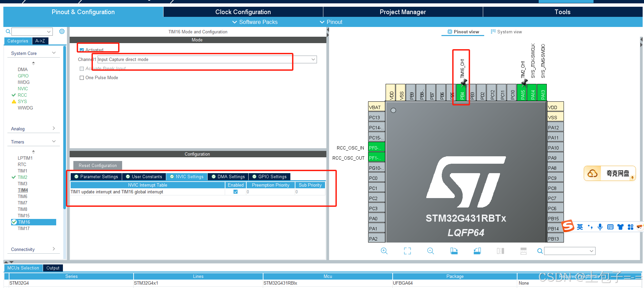Viewport: 644px width, 288px height.
Task: Open GPIO under System Core
Action: [23, 76]
